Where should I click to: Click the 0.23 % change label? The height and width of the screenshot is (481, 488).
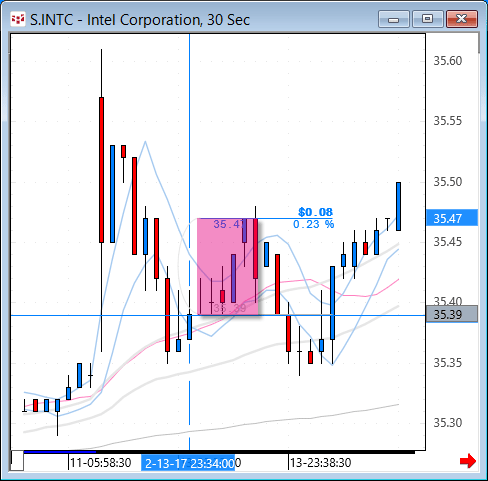[313, 224]
